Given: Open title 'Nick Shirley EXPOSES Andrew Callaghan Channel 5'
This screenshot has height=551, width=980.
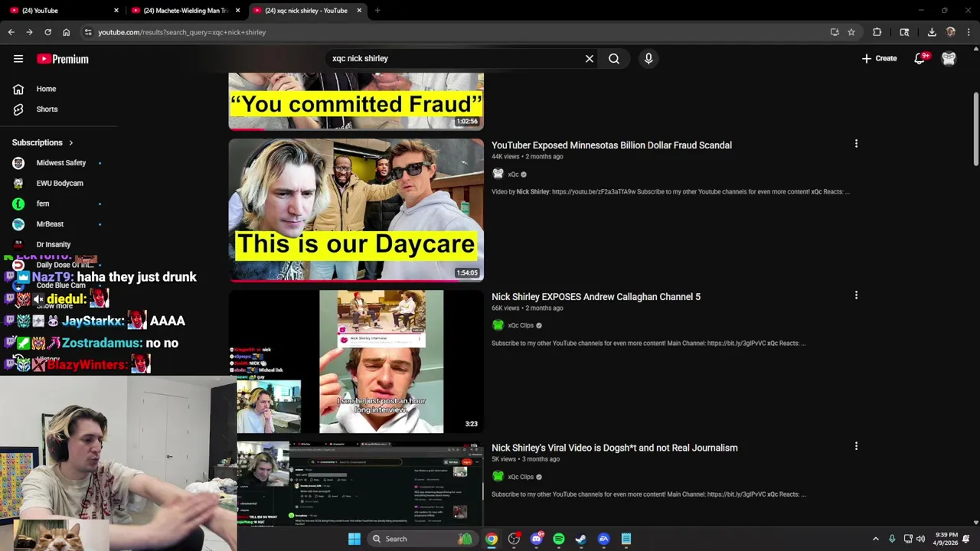Looking at the screenshot, I should click(x=596, y=297).
